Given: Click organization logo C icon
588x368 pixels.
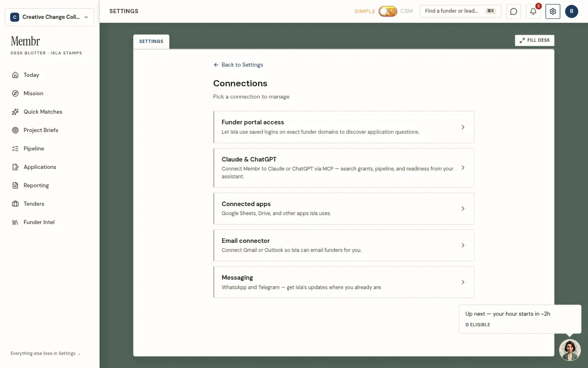Looking at the screenshot, I should tap(15, 17).
